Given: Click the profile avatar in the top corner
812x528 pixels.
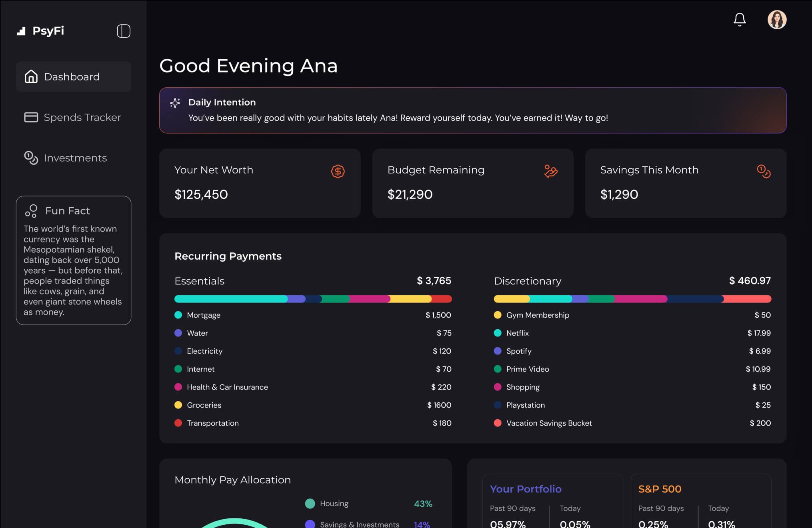Looking at the screenshot, I should (777, 20).
